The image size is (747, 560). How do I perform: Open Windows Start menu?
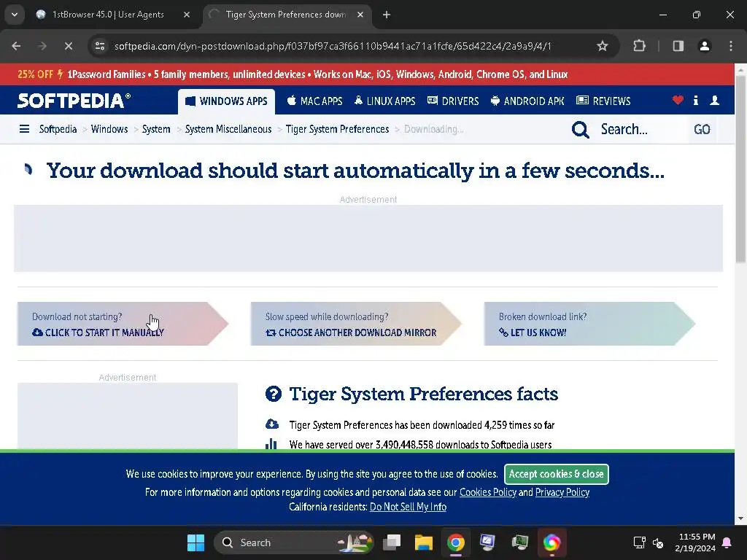pyautogui.click(x=196, y=542)
